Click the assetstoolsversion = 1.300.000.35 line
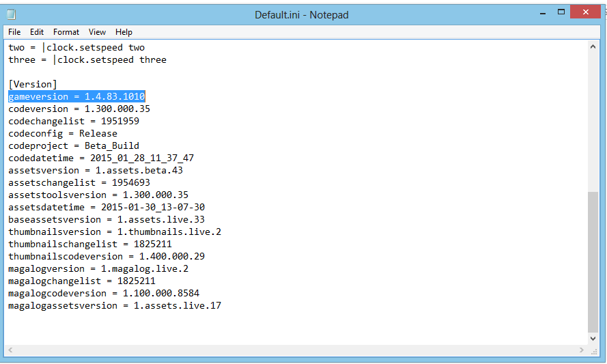 coord(98,195)
